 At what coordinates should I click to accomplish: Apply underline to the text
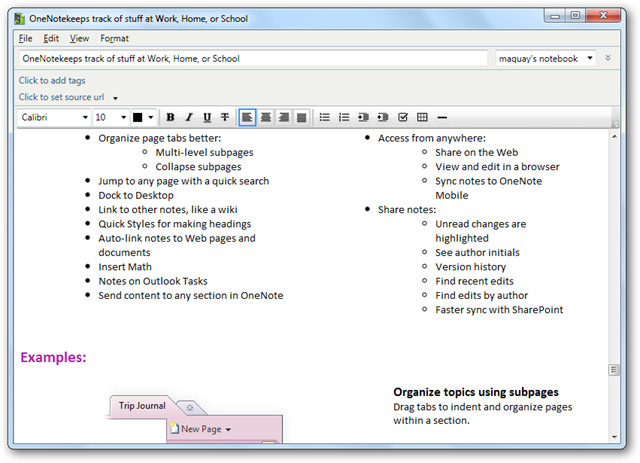(x=207, y=118)
